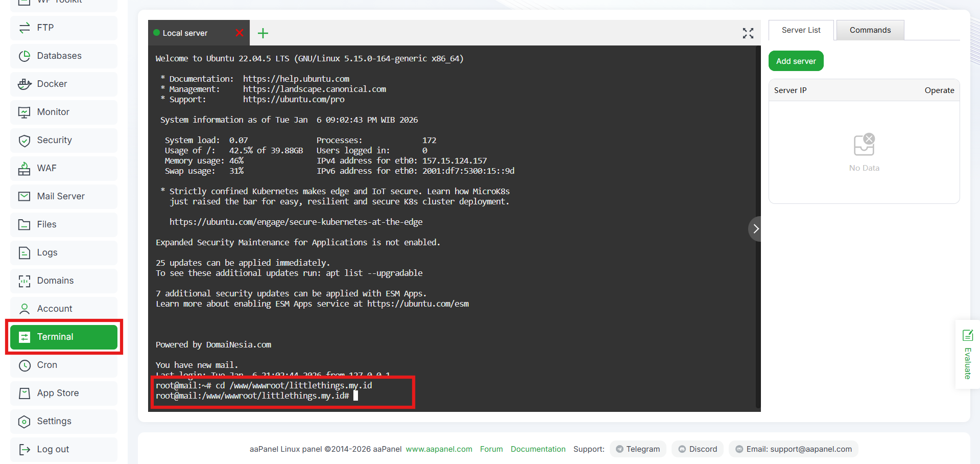The height and width of the screenshot is (464, 980).
Task: Open the FTP menu icon
Action: point(25,28)
